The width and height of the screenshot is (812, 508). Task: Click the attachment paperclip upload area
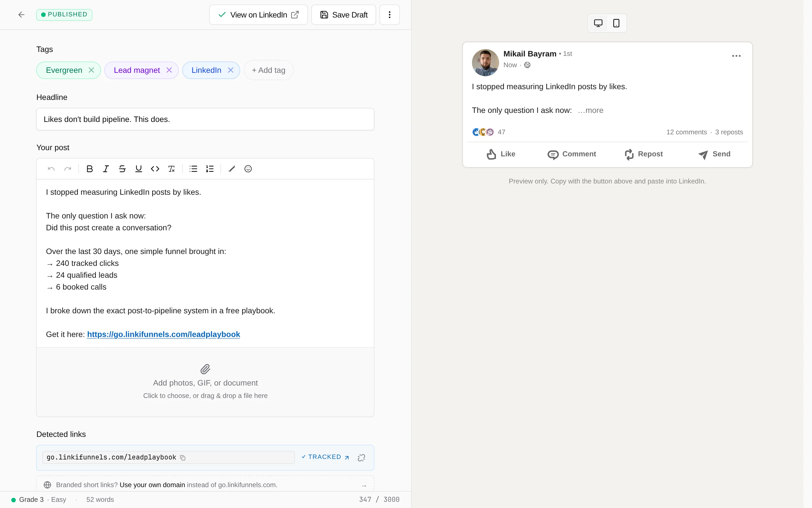(x=205, y=382)
